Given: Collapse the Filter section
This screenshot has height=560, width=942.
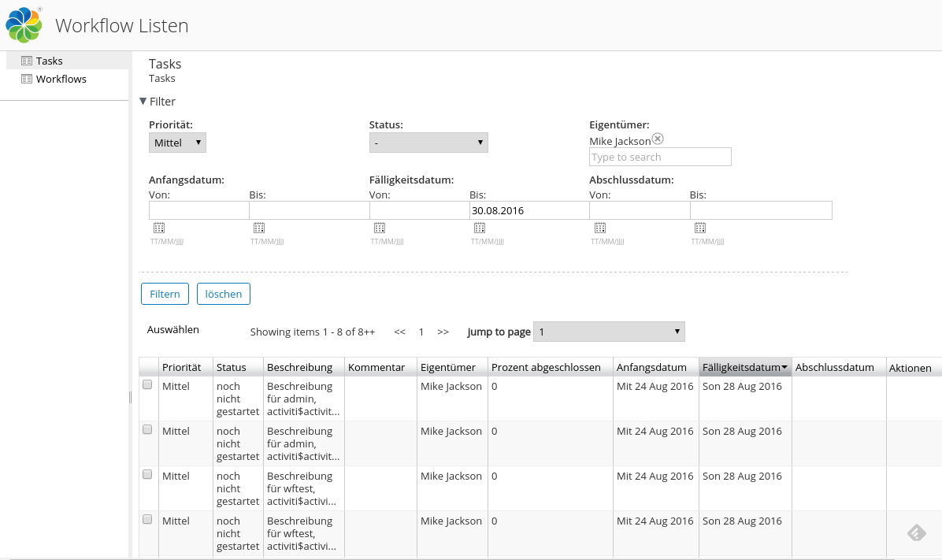Looking at the screenshot, I should pos(143,102).
